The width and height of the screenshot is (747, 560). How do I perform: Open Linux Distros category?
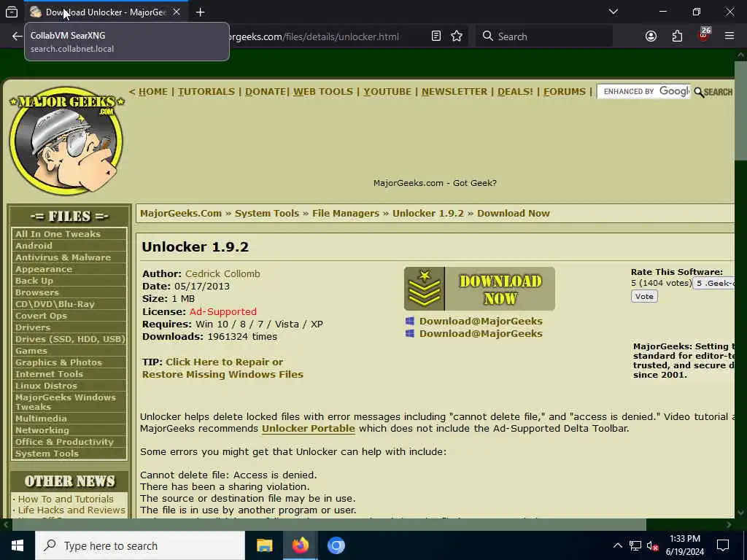(x=46, y=386)
